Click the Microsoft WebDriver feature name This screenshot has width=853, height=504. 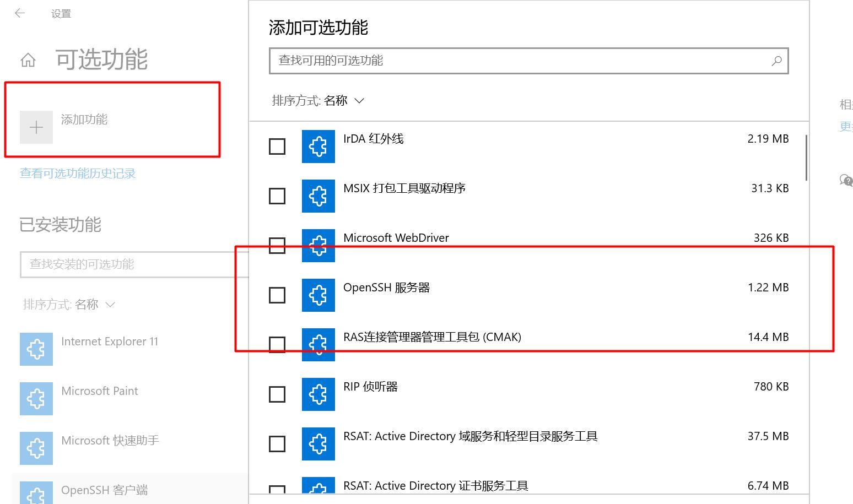396,238
